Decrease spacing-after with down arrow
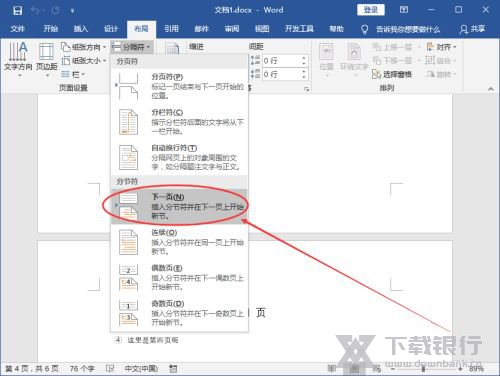The height and width of the screenshot is (376, 500). click(x=304, y=77)
